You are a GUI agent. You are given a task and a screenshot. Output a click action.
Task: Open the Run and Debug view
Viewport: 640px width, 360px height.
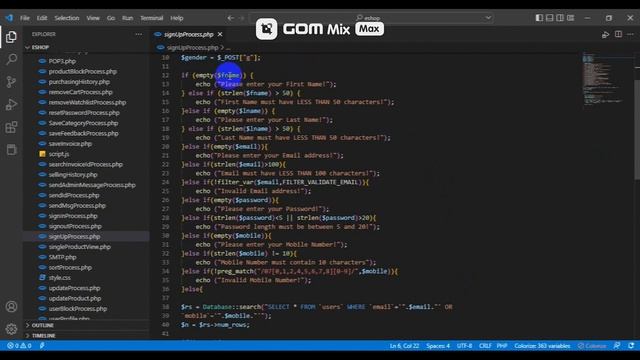[11, 104]
